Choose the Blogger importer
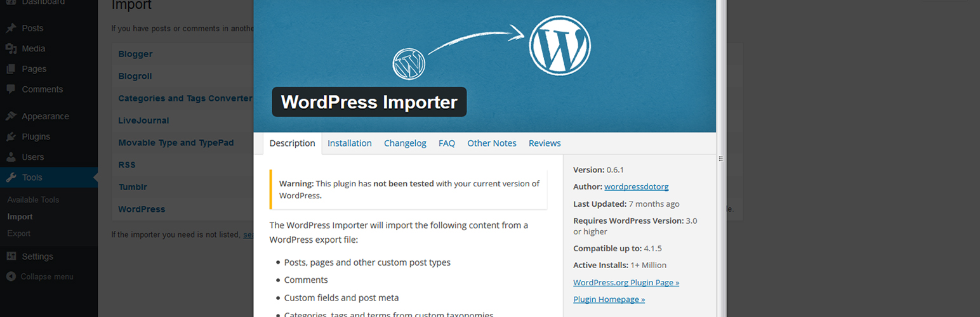Screen dimensions: 980x317 pos(135,54)
